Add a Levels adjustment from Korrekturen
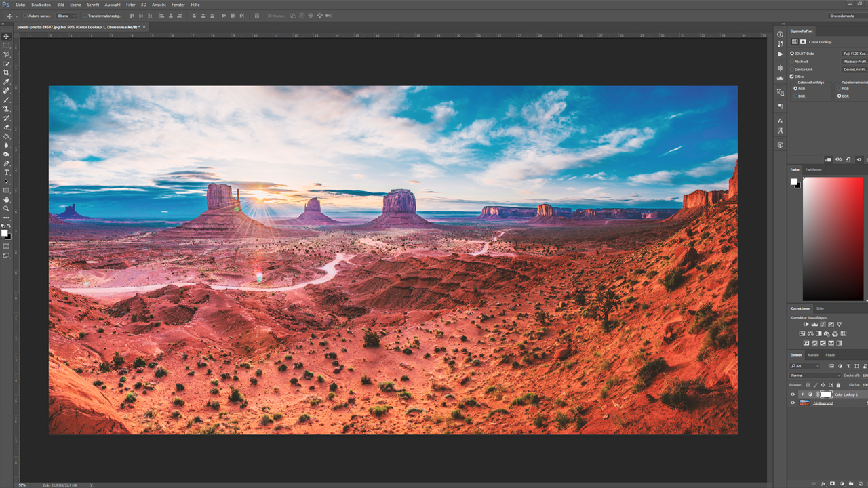 pyautogui.click(x=814, y=324)
